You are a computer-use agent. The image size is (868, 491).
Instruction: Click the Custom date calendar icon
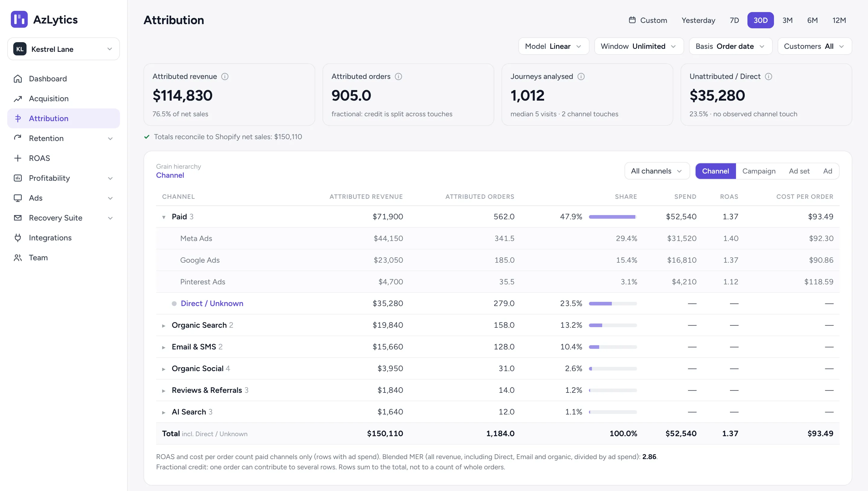point(632,20)
